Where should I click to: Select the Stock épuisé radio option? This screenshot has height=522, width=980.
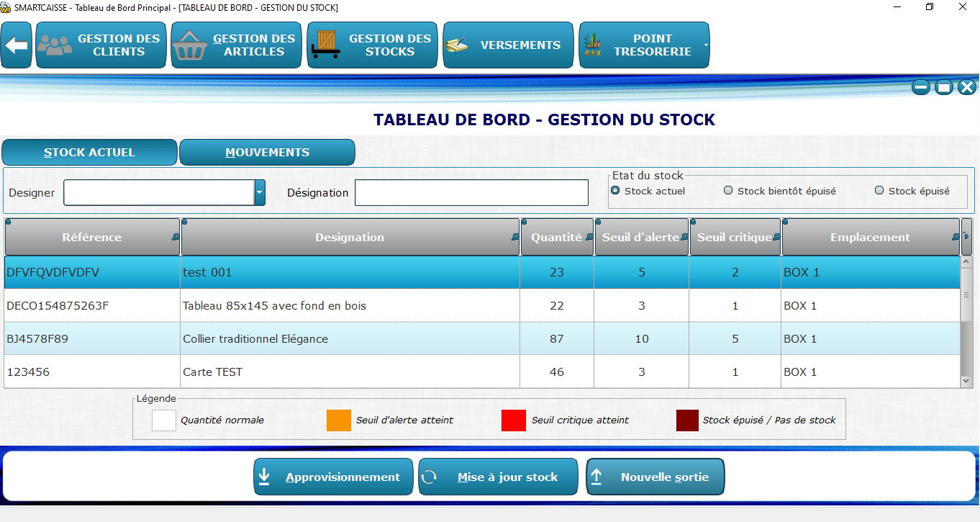[x=879, y=191]
